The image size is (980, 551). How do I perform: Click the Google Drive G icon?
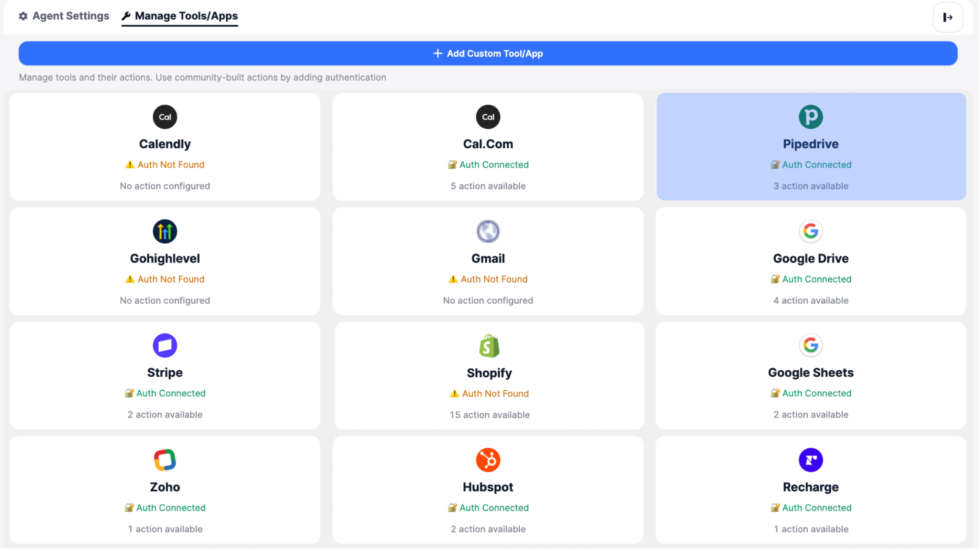click(x=810, y=231)
